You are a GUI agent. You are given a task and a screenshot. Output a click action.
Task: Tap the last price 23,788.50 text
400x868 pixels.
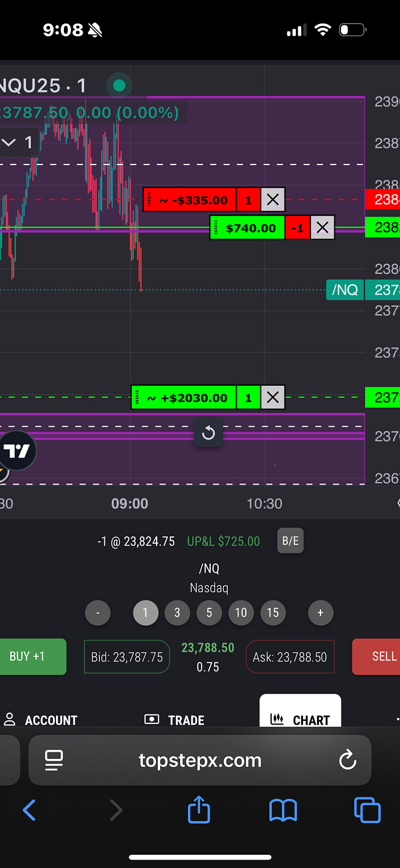208,648
